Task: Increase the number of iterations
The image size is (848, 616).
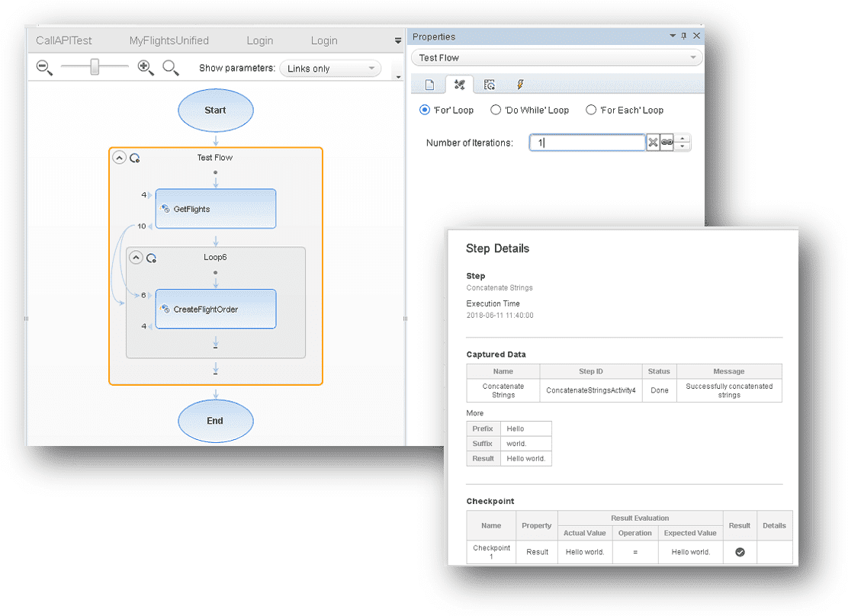Action: (683, 139)
